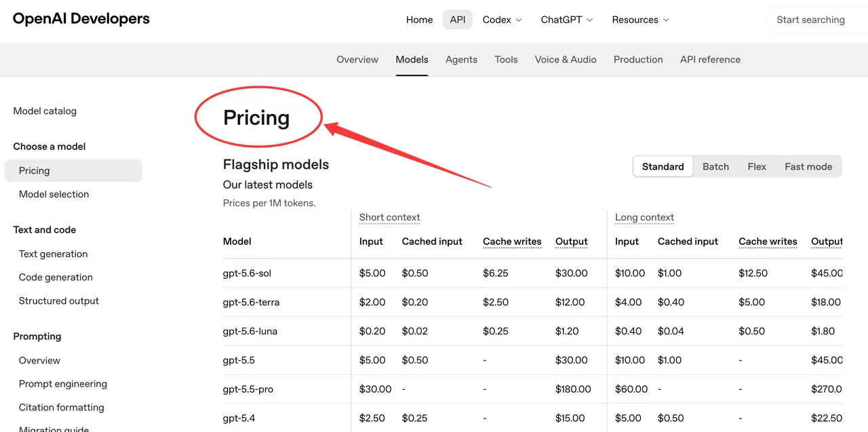Click the $180.00 output price
The width and height of the screenshot is (868, 432).
(x=573, y=390)
